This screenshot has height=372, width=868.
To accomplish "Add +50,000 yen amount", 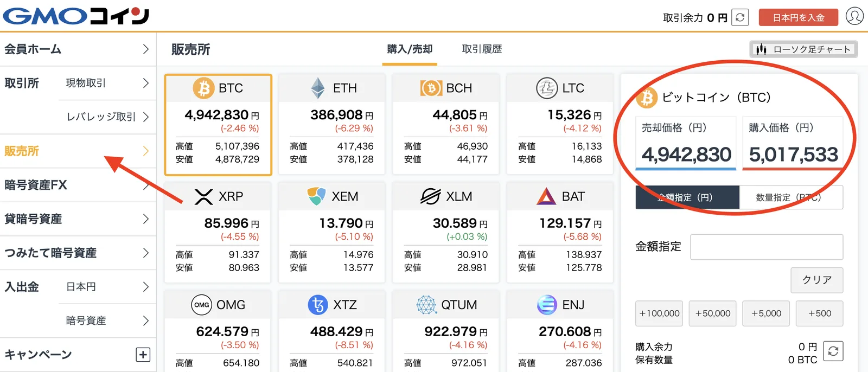I will coord(713,313).
